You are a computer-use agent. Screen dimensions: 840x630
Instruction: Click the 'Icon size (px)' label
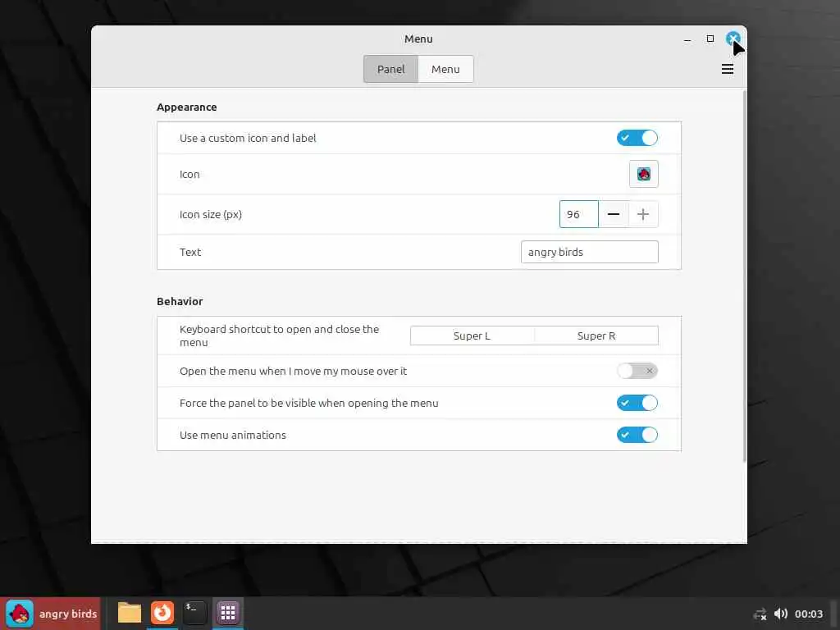211,215
